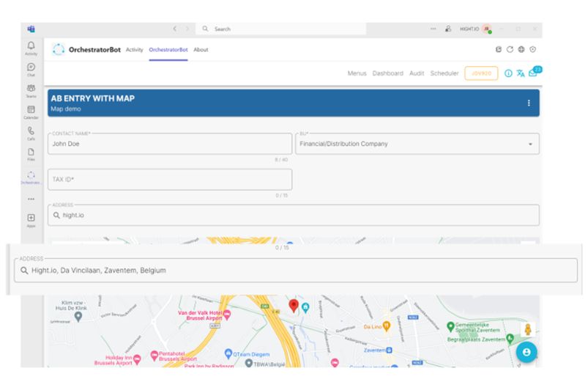Click the OrchestratorBot logo
The width and height of the screenshot is (588, 390).
[x=59, y=49]
